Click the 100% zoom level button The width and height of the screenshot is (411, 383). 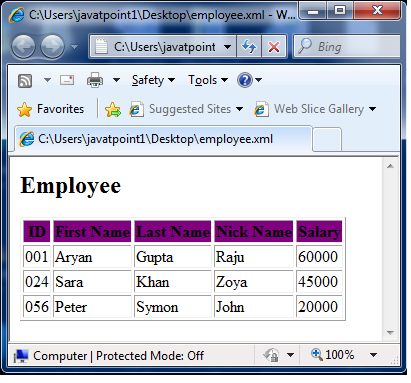(332, 355)
